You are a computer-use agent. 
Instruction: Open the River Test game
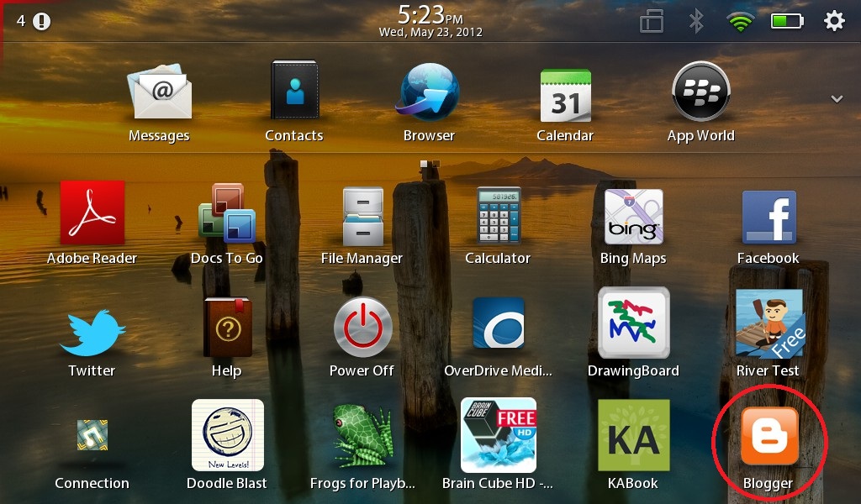(x=769, y=323)
